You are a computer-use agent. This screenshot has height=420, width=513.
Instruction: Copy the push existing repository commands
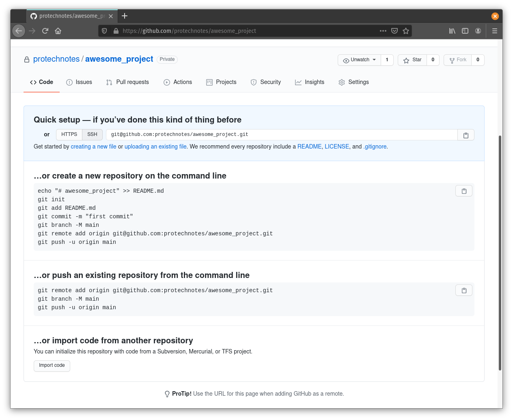coord(464,291)
